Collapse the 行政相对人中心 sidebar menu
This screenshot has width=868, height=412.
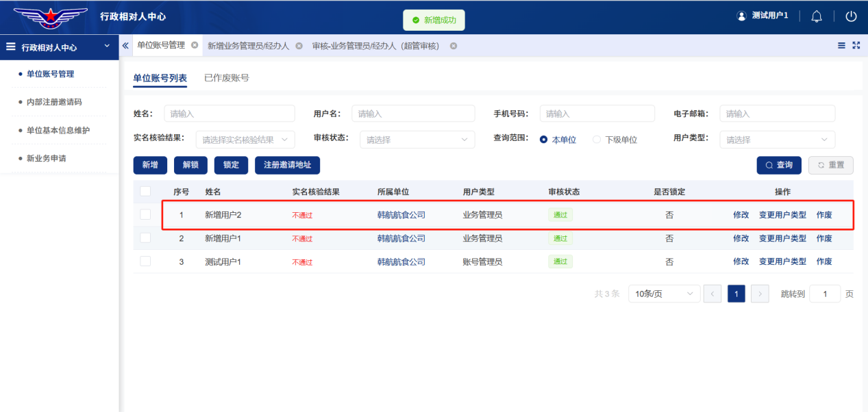click(x=106, y=46)
